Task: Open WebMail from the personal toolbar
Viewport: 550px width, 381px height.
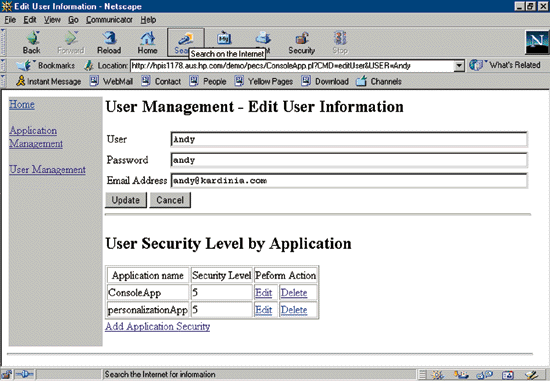Action: coord(111,81)
